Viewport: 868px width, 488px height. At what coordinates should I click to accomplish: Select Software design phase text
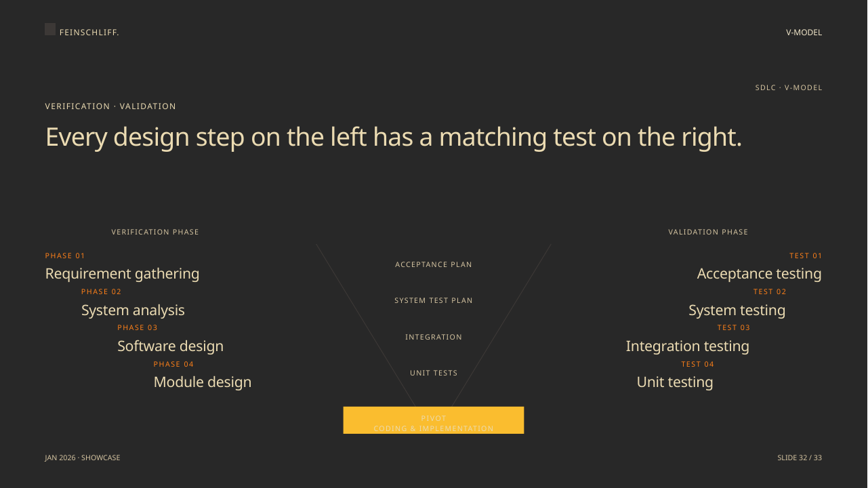pyautogui.click(x=170, y=346)
